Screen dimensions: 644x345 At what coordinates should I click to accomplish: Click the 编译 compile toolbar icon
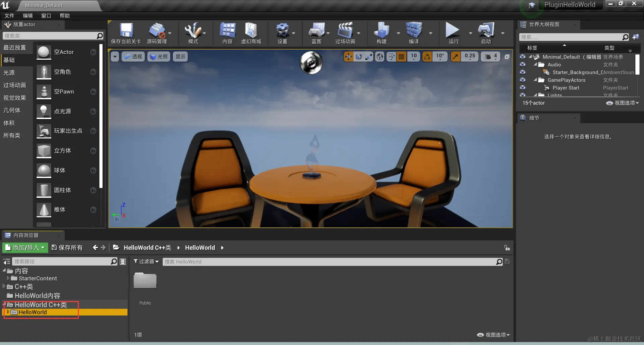(x=414, y=33)
